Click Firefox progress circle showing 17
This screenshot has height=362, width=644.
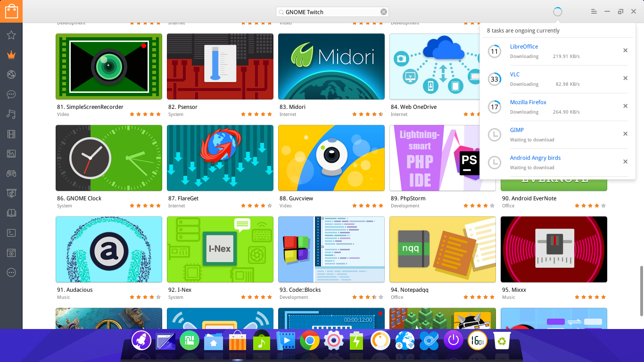point(494,107)
